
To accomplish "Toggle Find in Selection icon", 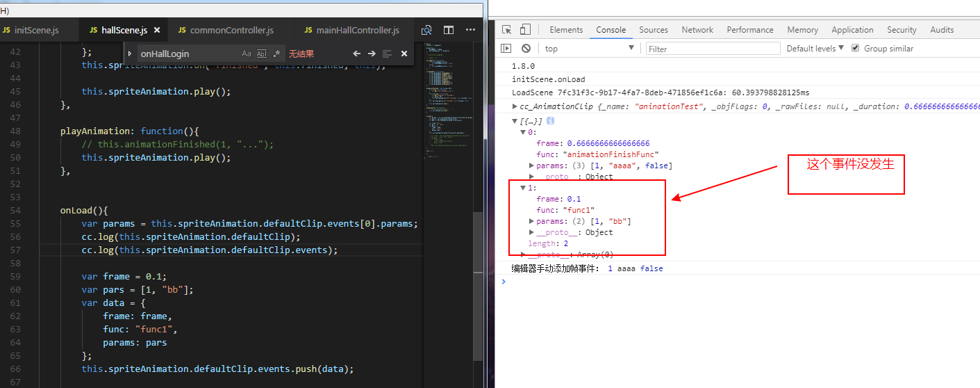I will (387, 54).
